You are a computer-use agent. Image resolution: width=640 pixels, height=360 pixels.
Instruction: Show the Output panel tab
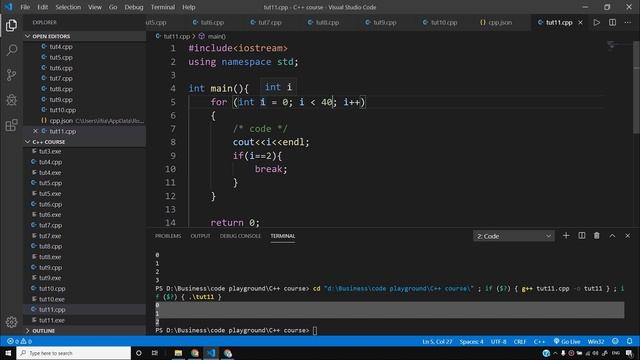tap(200, 236)
